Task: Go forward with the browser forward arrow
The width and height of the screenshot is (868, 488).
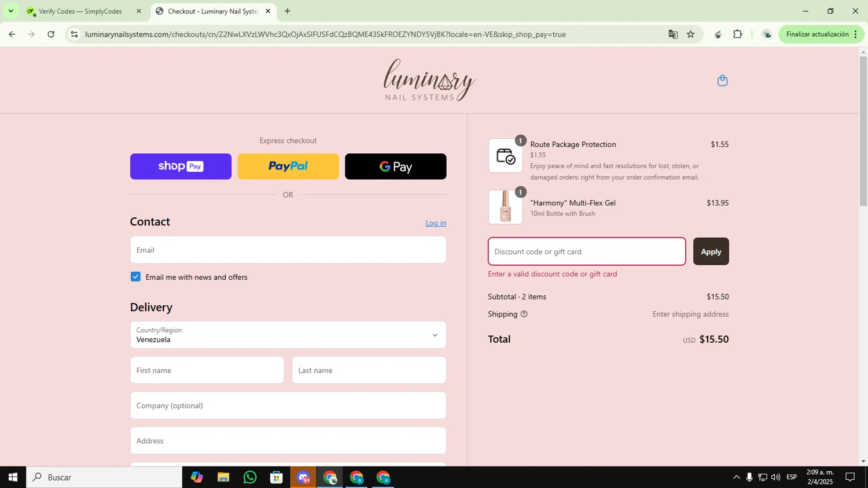Action: (31, 34)
